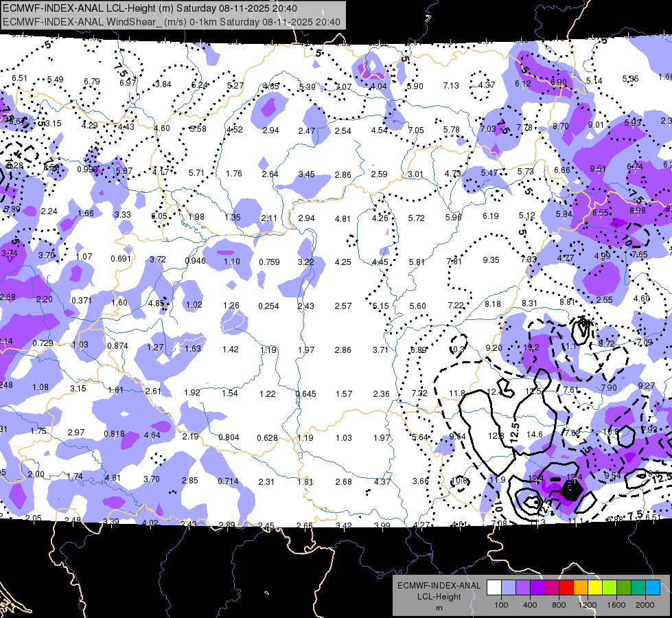Pick the sky blue legend swatch
Viewport: 672px width, 618px height.
(653, 588)
